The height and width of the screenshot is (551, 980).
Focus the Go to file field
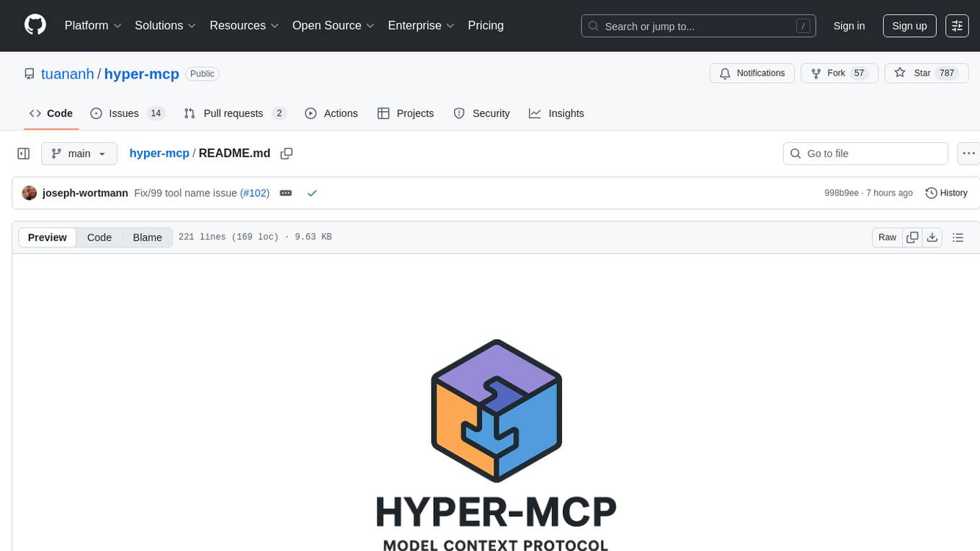click(x=865, y=154)
